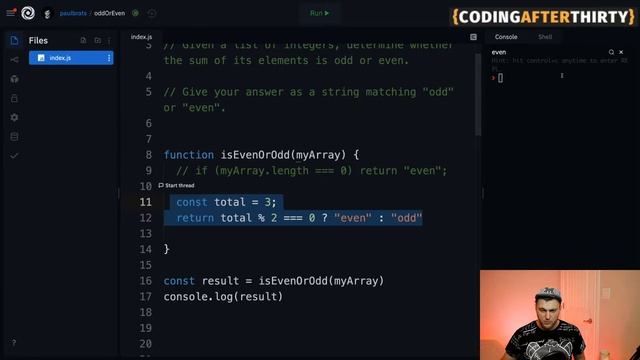The image size is (640, 360).
Task: Open the user avatar profile
Action: click(47, 13)
